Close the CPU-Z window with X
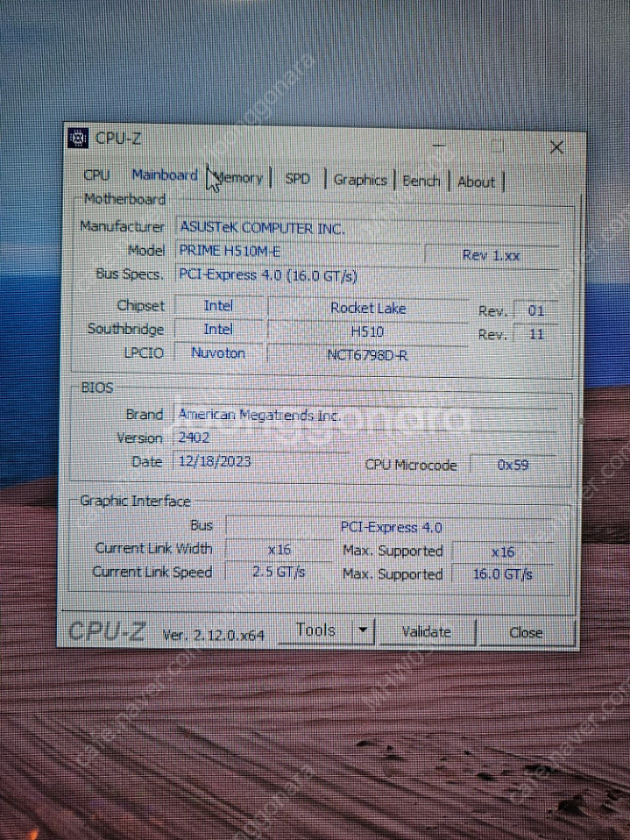The image size is (630, 840). click(x=556, y=146)
